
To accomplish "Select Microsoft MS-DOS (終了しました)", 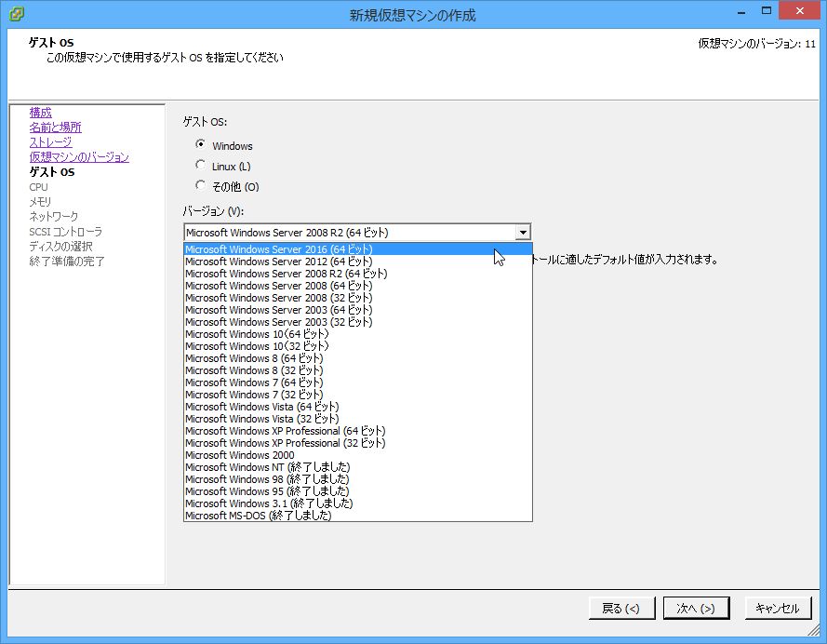I will 357,516.
